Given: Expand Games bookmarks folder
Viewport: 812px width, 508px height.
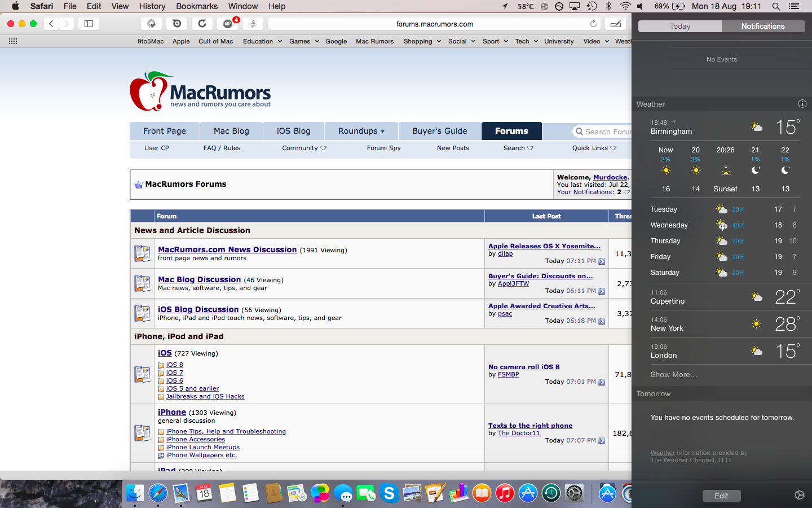Looking at the screenshot, I should pyautogui.click(x=304, y=41).
